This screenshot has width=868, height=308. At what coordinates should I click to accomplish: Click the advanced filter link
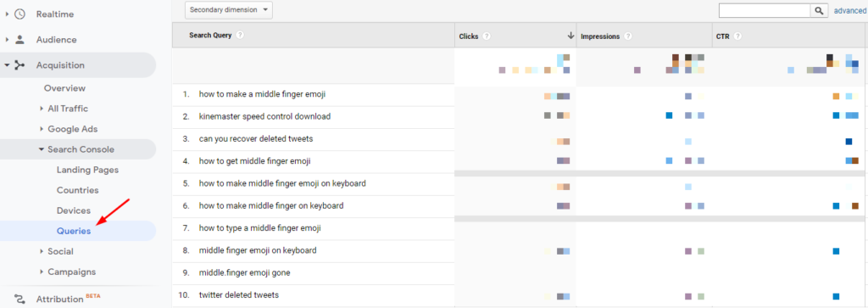849,10
